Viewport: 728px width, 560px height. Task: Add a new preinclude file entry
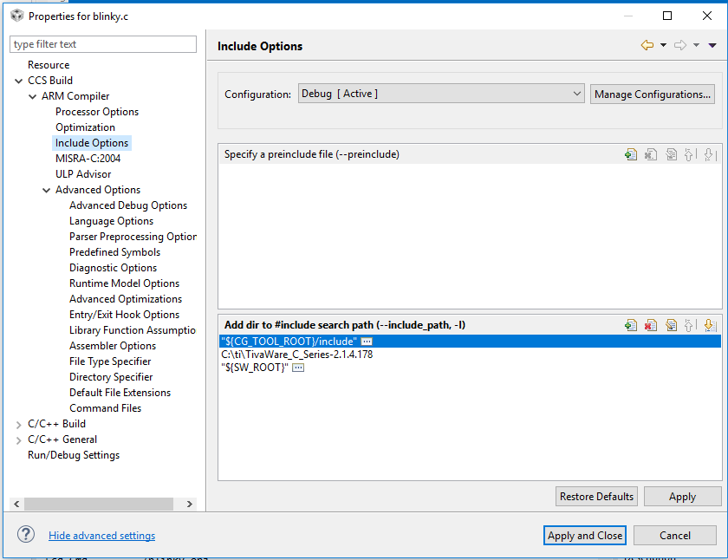click(630, 153)
